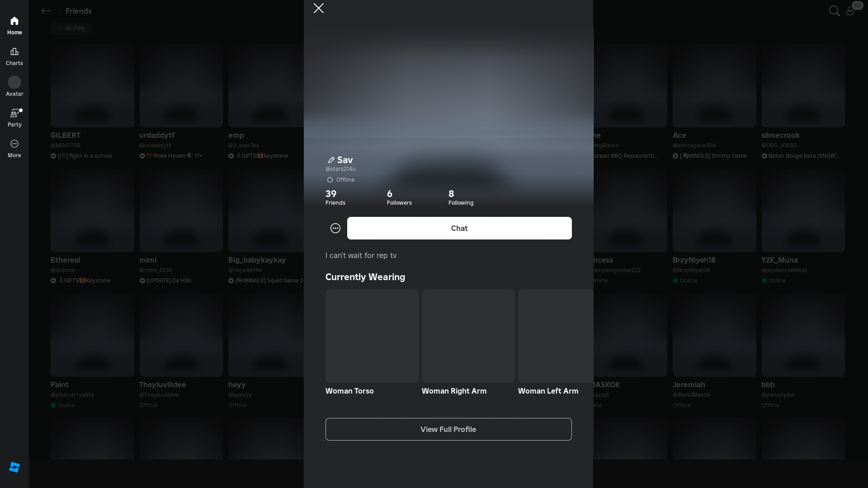
Task: Edit the alias pencil next to Sav
Action: tap(331, 160)
